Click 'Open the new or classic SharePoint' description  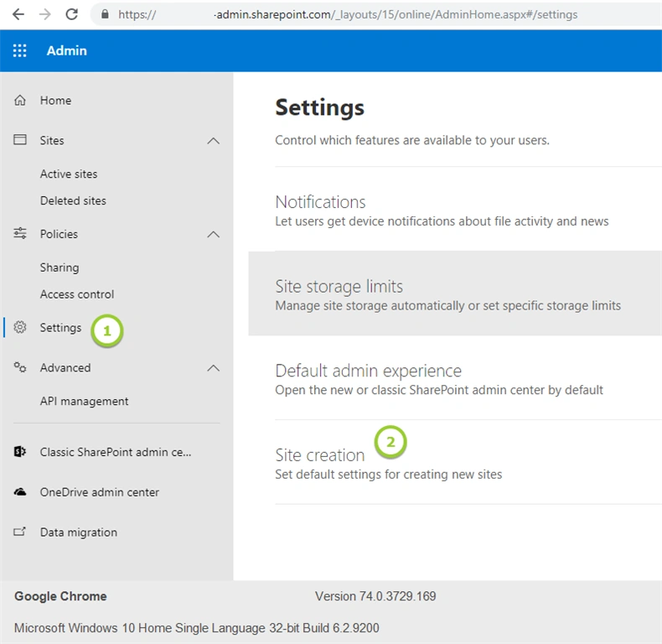point(439,390)
